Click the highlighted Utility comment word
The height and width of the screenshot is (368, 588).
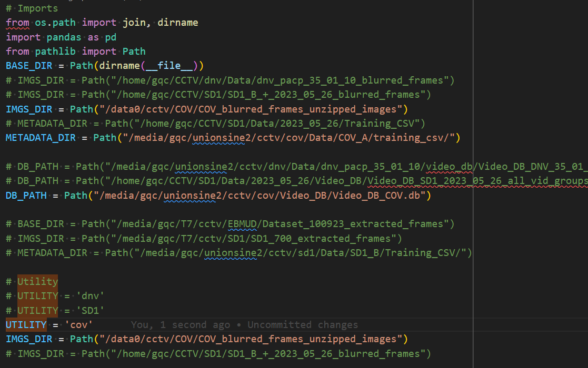click(x=37, y=282)
